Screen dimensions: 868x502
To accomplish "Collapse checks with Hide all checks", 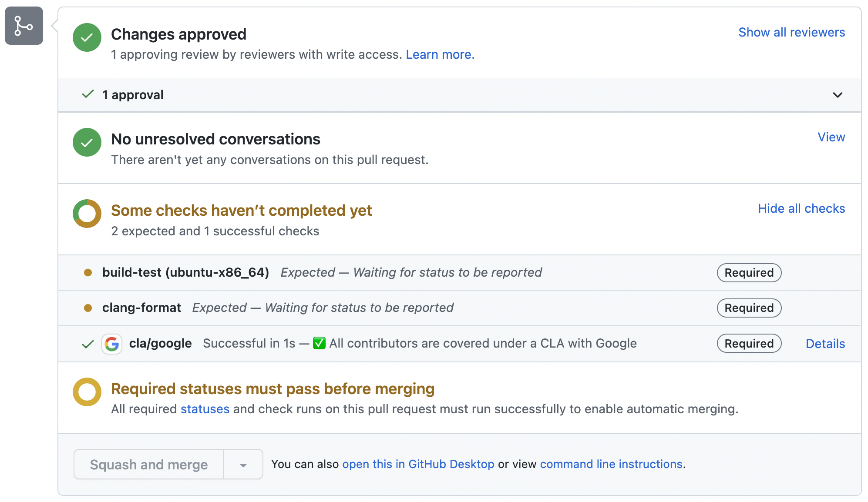I will point(801,208).
